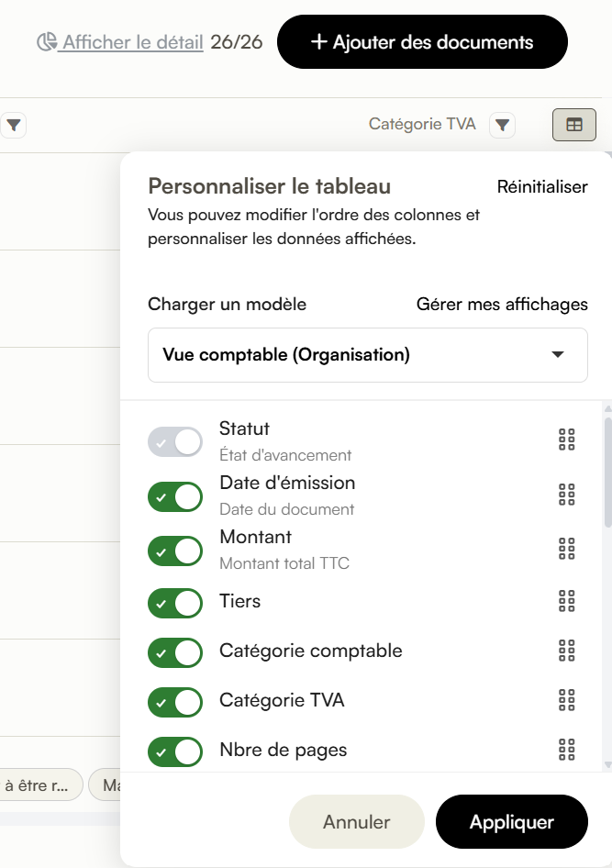Disable the Date d'émission column toggle
This screenshot has width=612, height=868.
tap(175, 496)
